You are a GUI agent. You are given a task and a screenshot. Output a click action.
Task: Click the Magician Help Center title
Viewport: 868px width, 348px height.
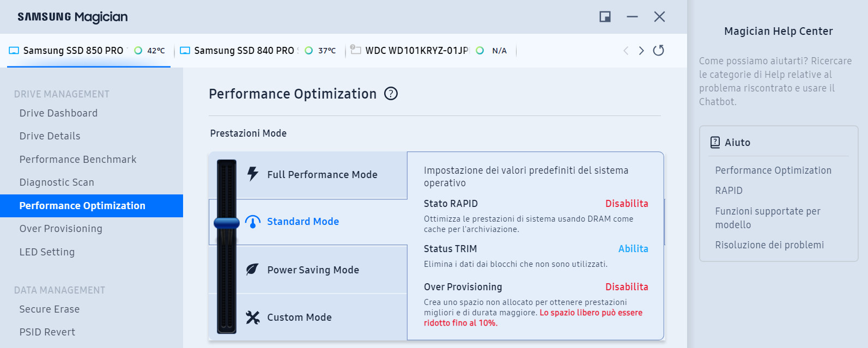778,31
